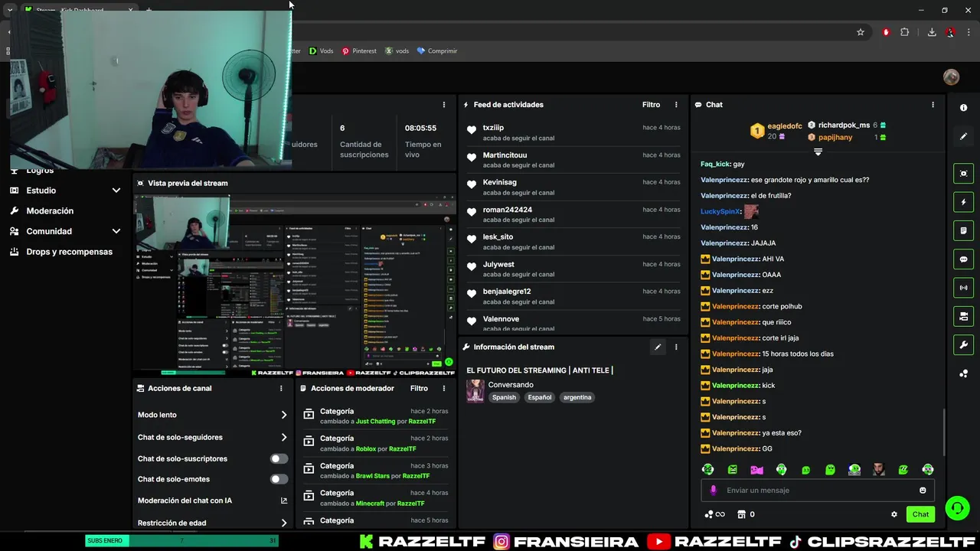The width and height of the screenshot is (980, 551).
Task: Open the Pinterest bookmark
Action: pos(359,51)
